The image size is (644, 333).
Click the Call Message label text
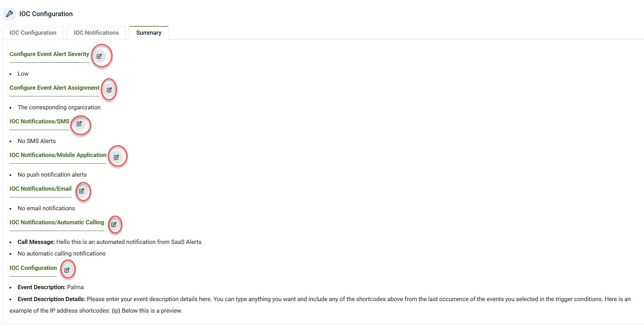tap(36, 242)
